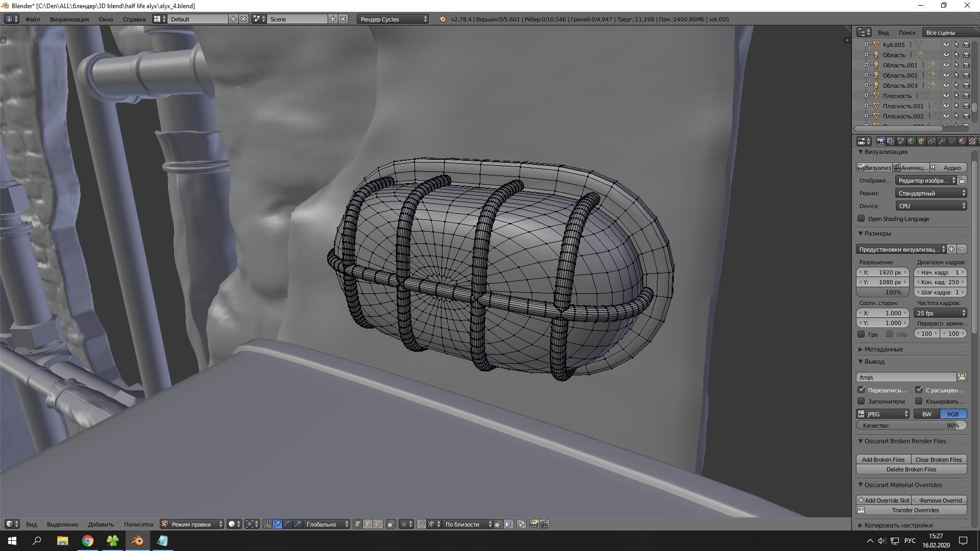This screenshot has width=980, height=551.
Task: Toggle visibility of Область.001
Action: [946, 65]
